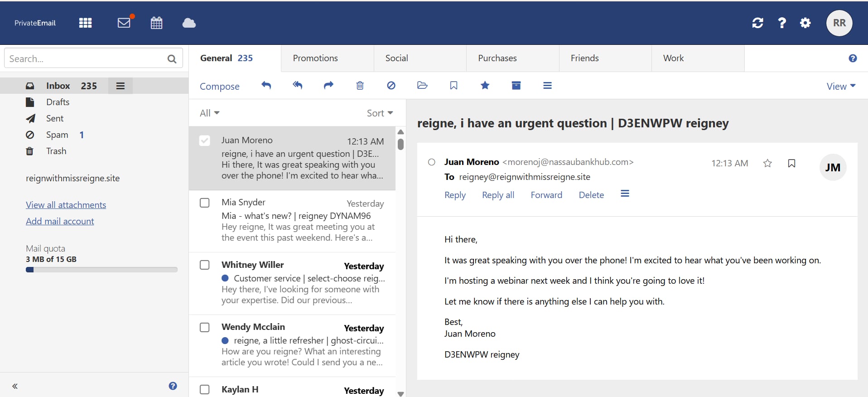Click Reply all link in message header
This screenshot has height=397, width=868.
498,195
